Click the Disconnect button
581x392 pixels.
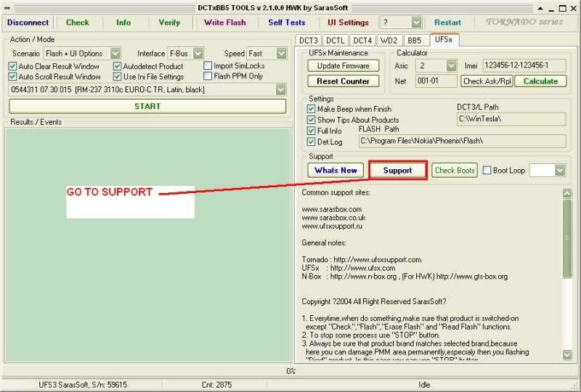(x=28, y=23)
